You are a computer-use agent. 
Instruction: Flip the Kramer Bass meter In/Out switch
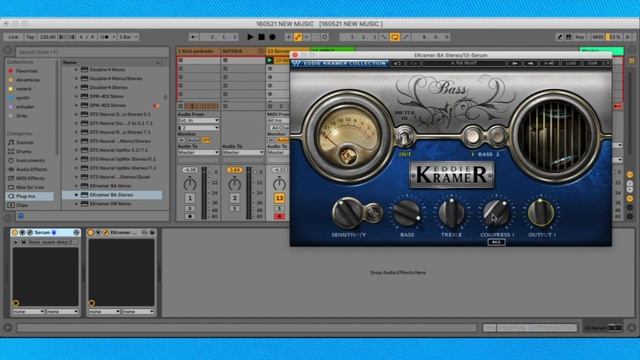404,137
